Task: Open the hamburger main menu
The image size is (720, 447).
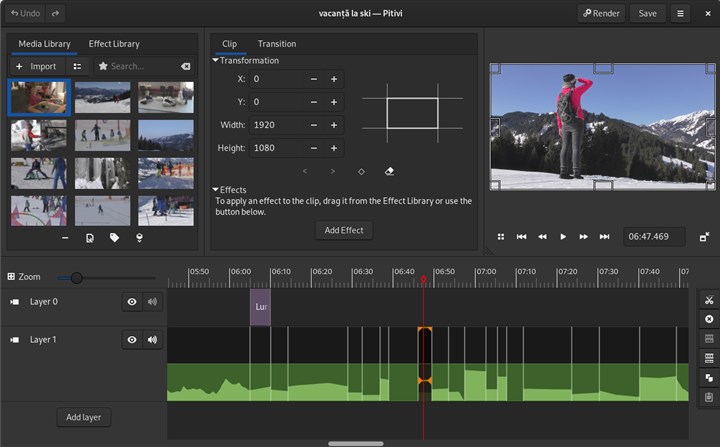Action: (x=681, y=14)
